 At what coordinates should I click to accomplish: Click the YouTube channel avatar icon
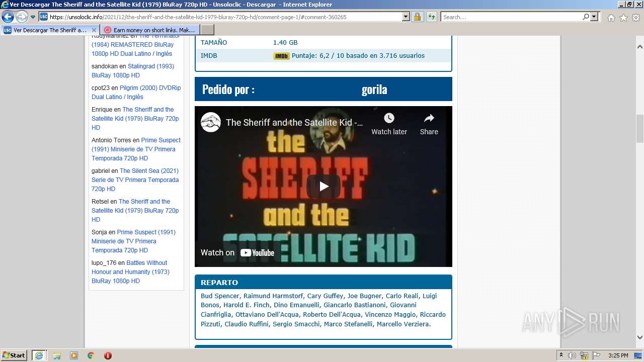coord(211,122)
